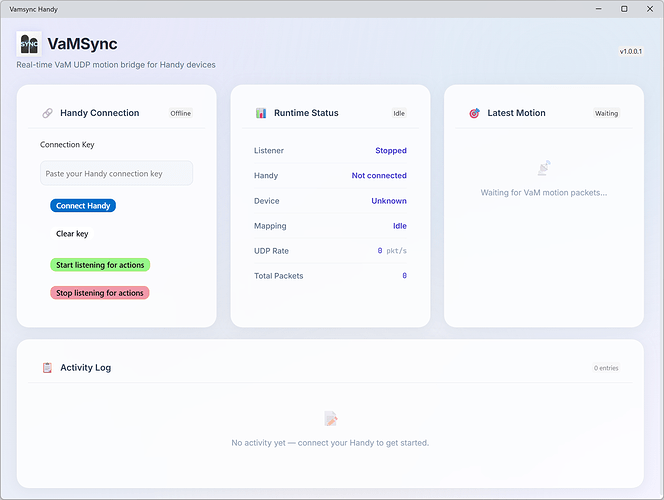Select the Mapping Idle value

(x=400, y=226)
